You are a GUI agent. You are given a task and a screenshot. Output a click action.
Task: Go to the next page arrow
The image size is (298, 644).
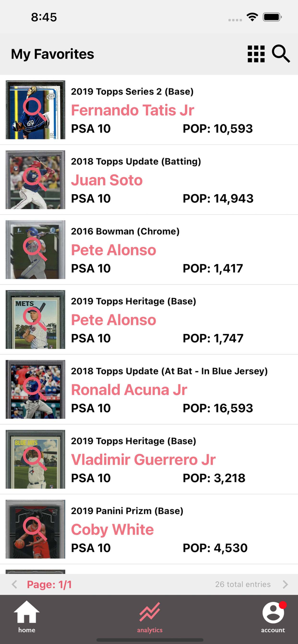[x=285, y=584]
